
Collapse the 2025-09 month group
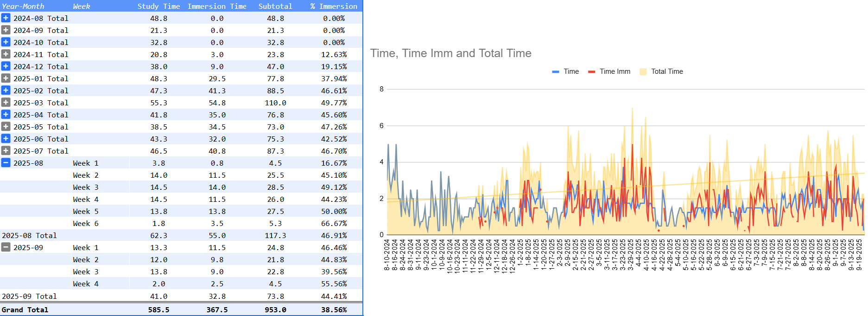pos(6,247)
